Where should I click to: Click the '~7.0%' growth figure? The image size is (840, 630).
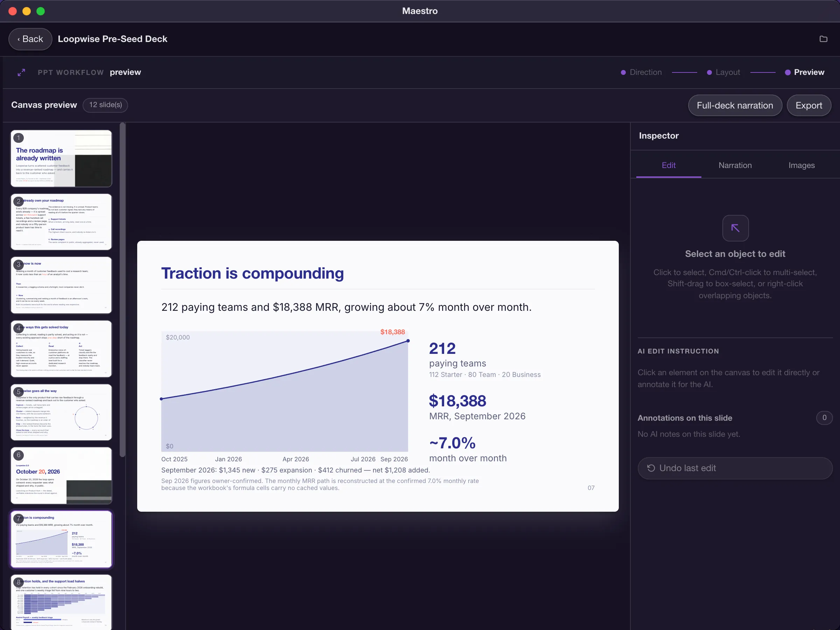(x=452, y=443)
